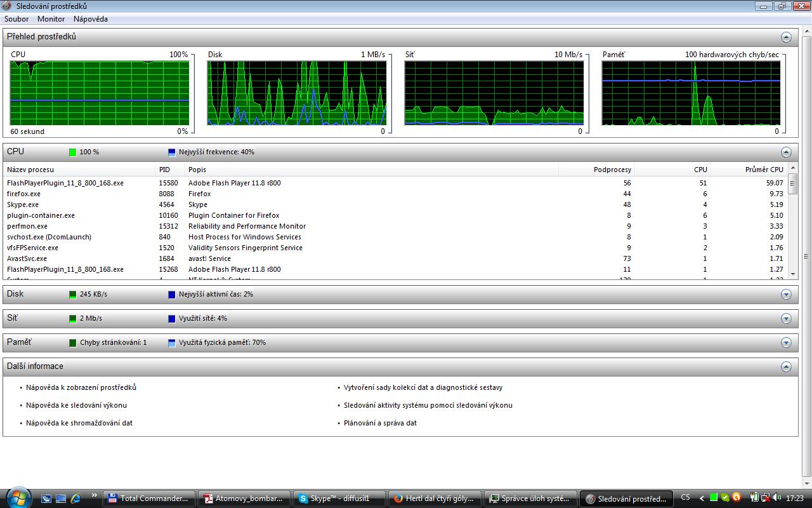
Task: Collapse the Přehled prostředků section
Action: [786, 37]
